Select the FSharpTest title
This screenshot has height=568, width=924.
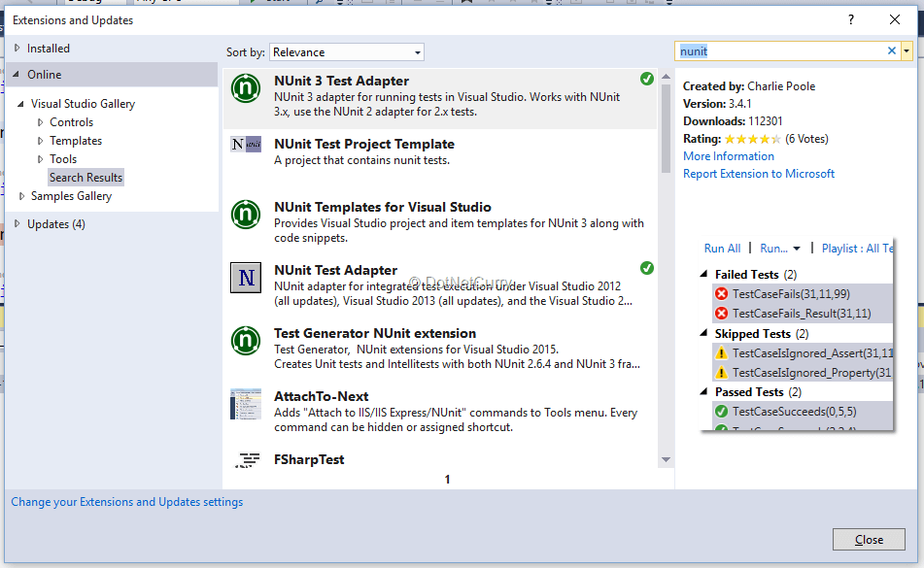[309, 459]
